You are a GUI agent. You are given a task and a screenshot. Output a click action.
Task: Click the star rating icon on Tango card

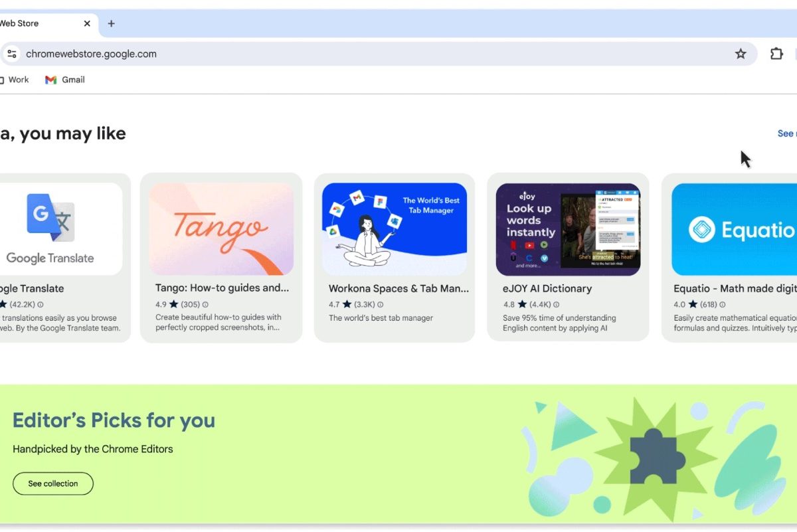pyautogui.click(x=174, y=304)
